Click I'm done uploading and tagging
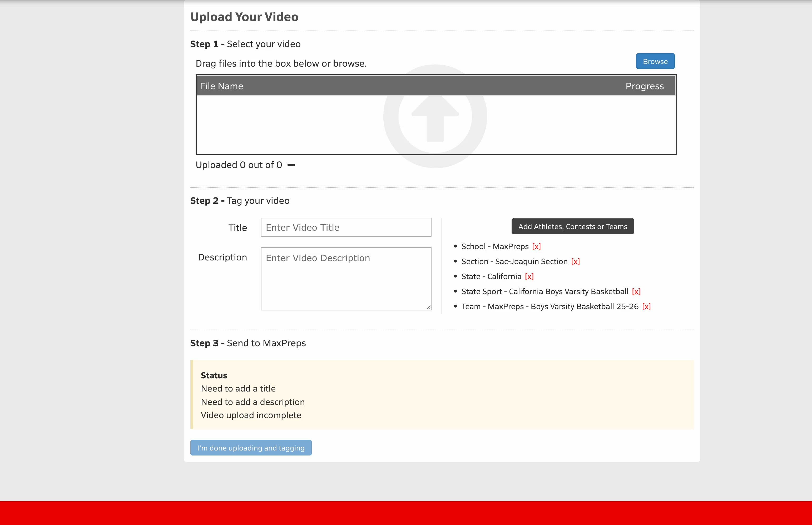The height and width of the screenshot is (525, 812). 251,448
